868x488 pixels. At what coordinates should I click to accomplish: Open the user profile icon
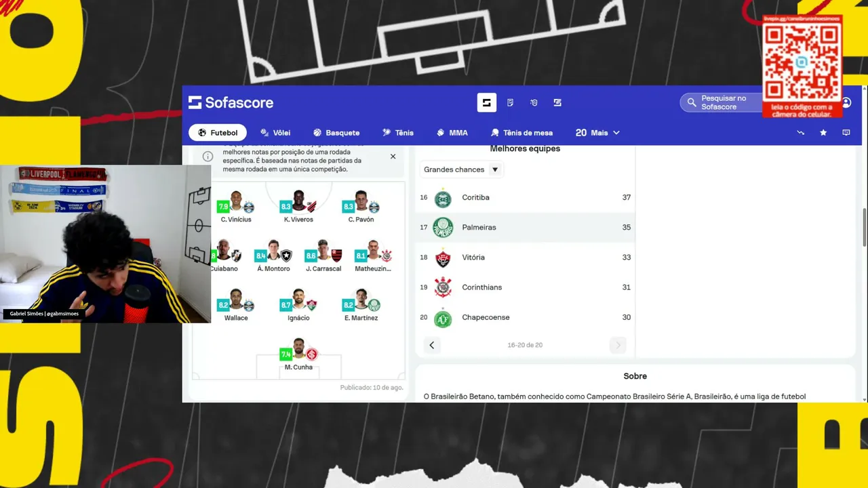coord(846,102)
